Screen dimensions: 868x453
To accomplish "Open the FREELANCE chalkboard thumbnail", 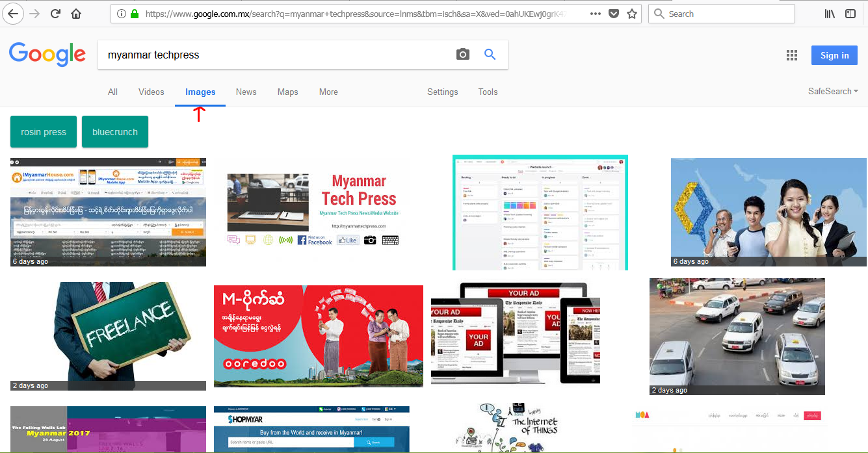I will (x=108, y=336).
